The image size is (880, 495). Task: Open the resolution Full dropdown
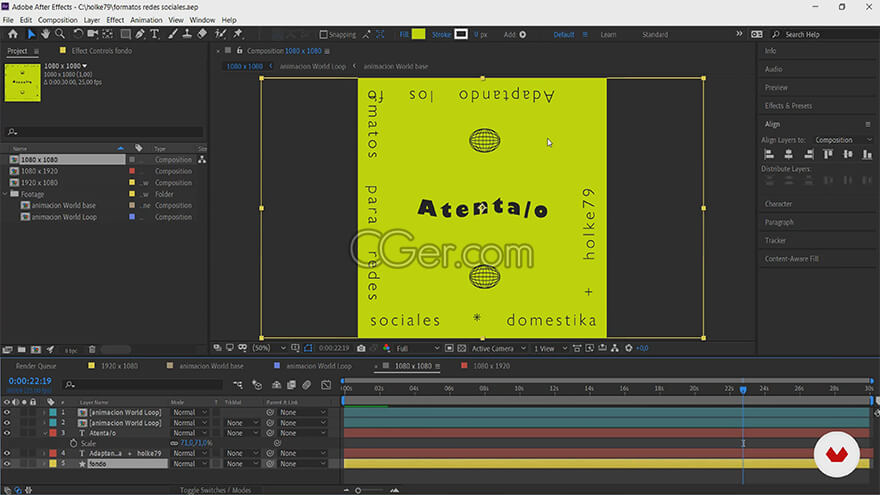coord(418,349)
